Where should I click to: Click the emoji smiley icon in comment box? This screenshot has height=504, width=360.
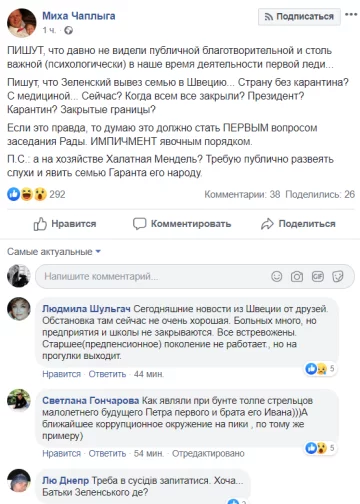pos(276,276)
